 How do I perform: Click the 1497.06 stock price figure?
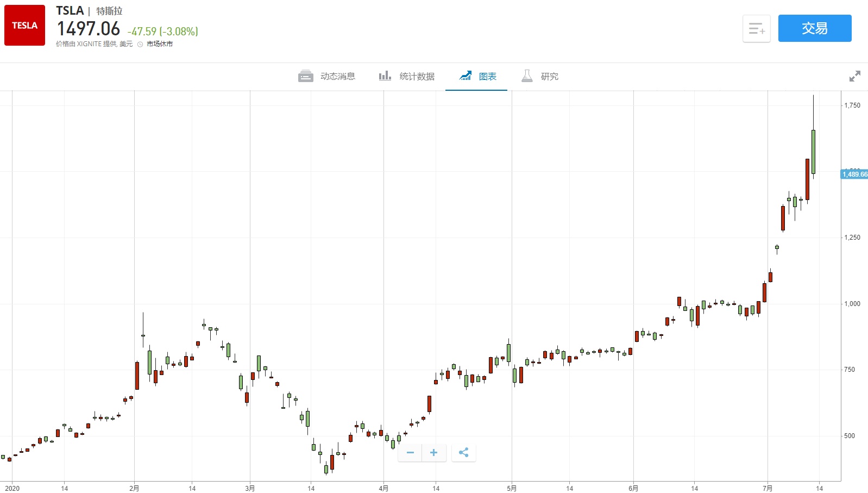coord(88,29)
